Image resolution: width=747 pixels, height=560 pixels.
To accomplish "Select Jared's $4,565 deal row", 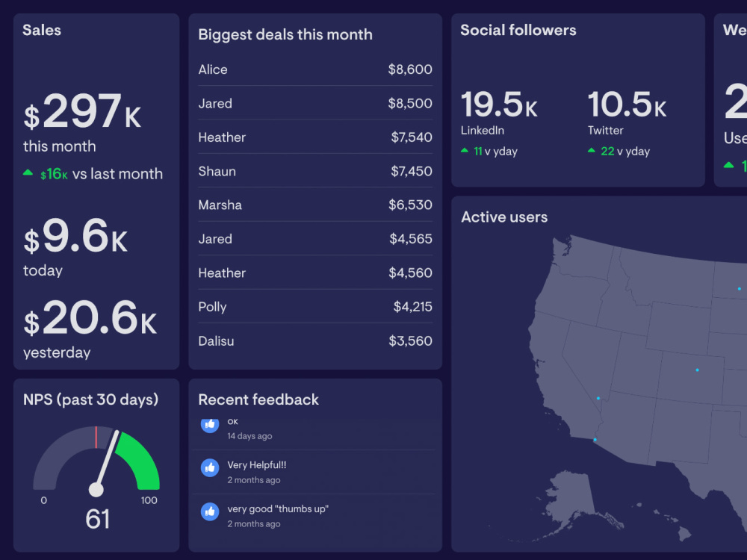I will point(315,239).
